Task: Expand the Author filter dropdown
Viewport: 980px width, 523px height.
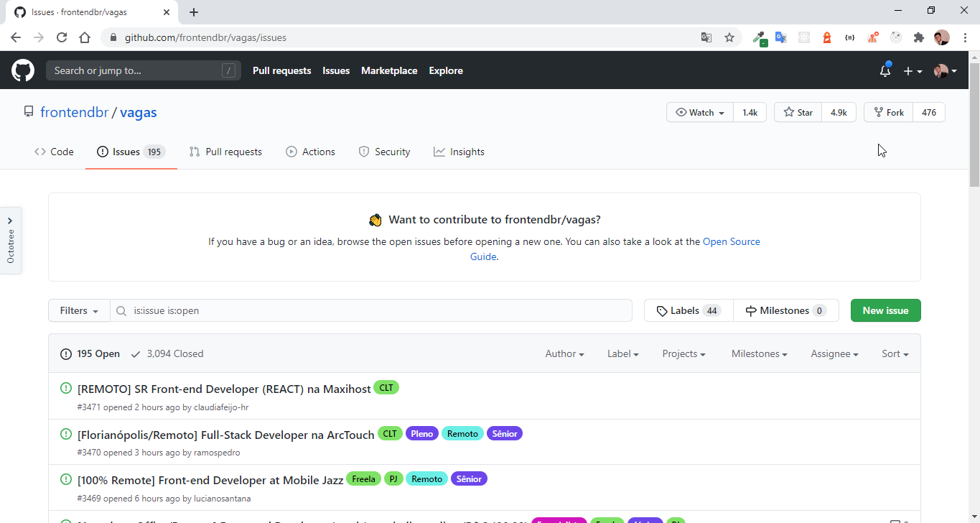Action: pos(564,353)
